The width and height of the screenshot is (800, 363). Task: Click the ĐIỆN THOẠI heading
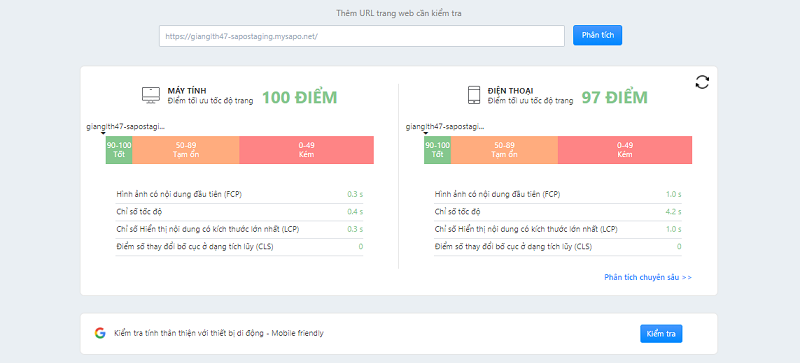click(x=510, y=90)
